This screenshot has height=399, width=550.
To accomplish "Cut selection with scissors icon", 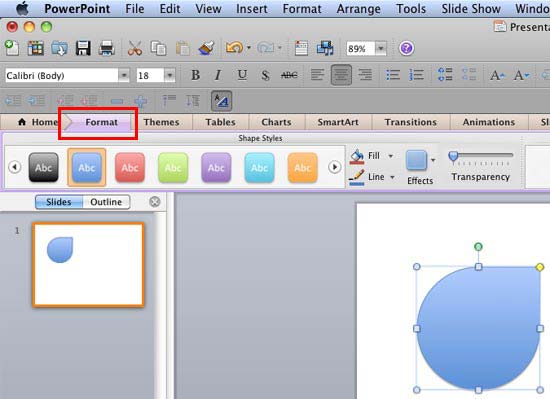I will [x=135, y=48].
